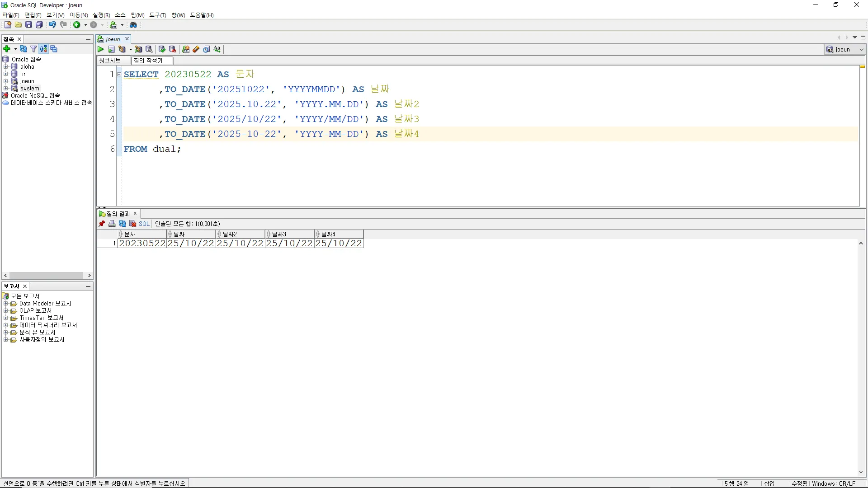
Task: Click the Refresh connections icon
Action: (23, 49)
